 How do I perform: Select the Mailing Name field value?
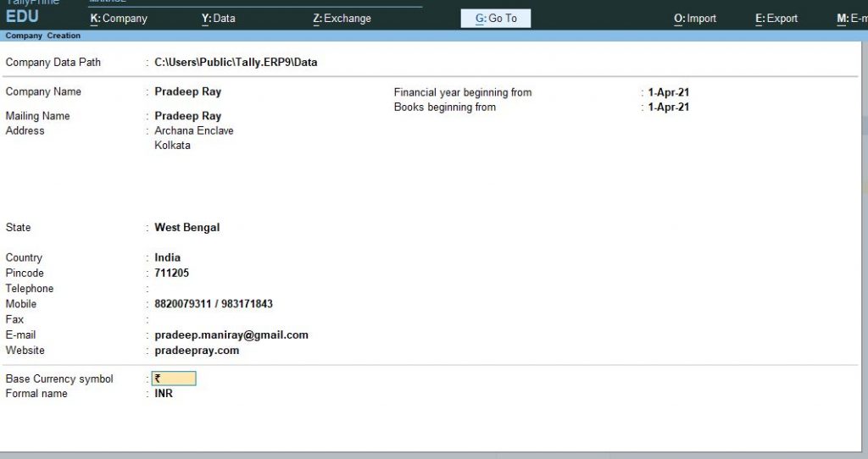click(187, 116)
